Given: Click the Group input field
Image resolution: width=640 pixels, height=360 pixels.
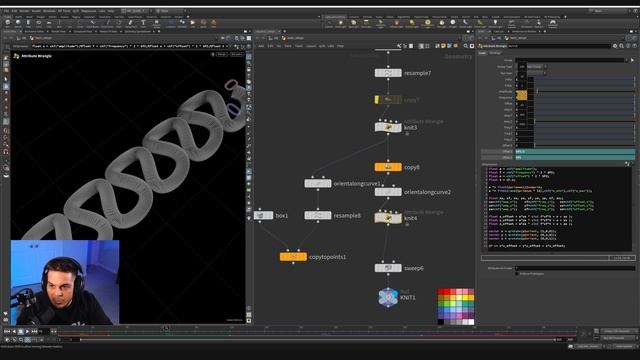Looking at the screenshot, I should coord(570,60).
